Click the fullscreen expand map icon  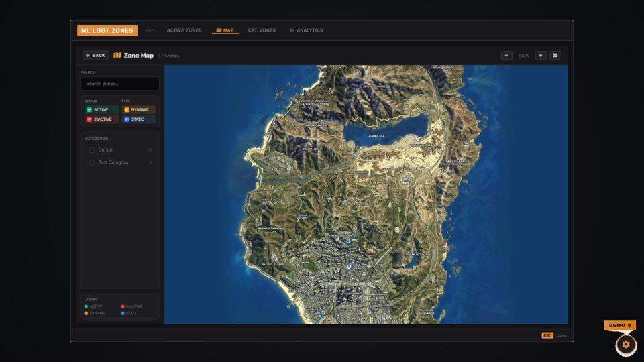pos(555,56)
